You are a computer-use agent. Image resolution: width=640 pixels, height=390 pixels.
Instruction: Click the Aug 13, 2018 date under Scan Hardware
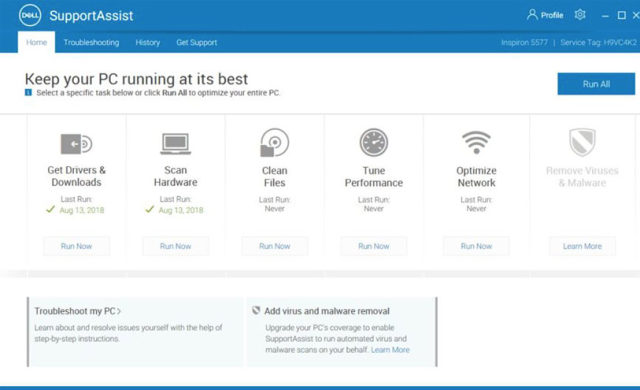[181, 210]
